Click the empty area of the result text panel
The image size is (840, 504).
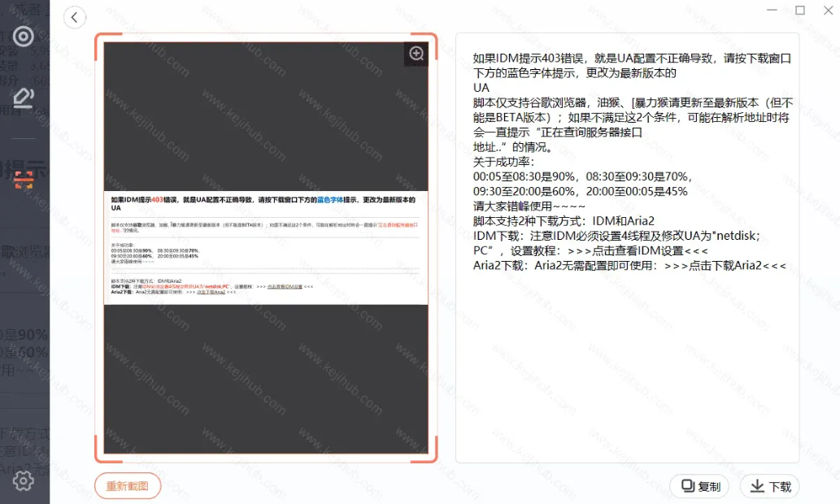(626, 374)
